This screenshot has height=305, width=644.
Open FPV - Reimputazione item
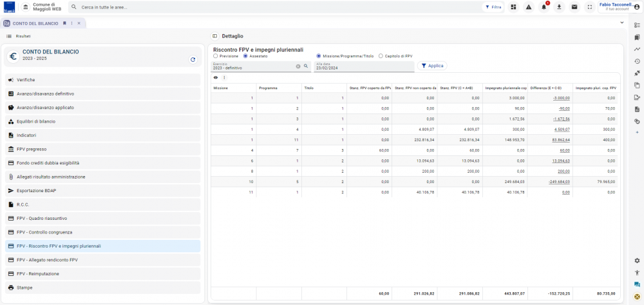102,274
